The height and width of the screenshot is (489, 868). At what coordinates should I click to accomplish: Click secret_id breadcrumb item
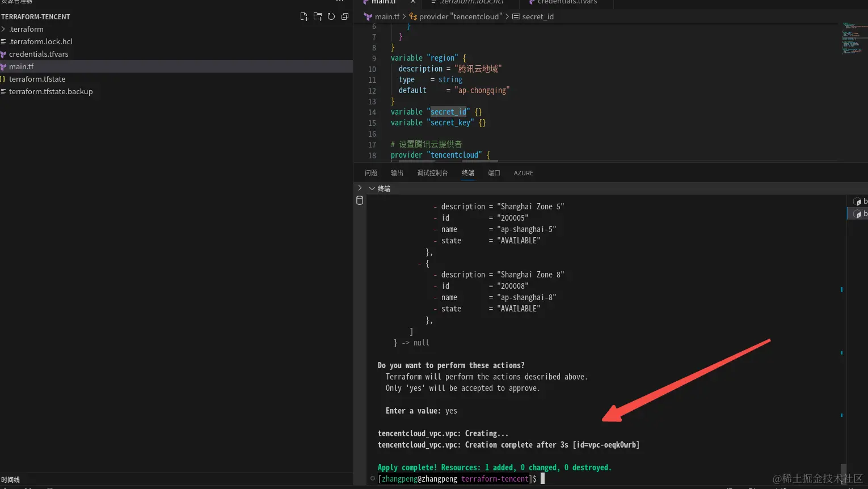(538, 16)
